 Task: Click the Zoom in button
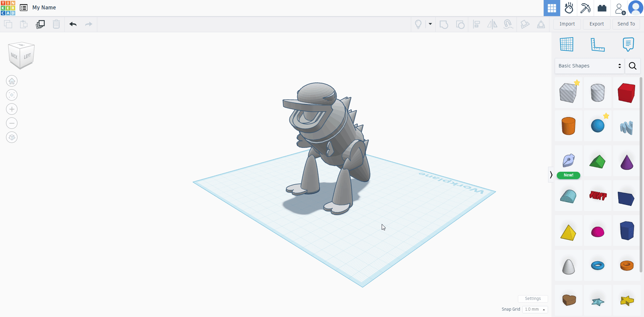coord(12,109)
